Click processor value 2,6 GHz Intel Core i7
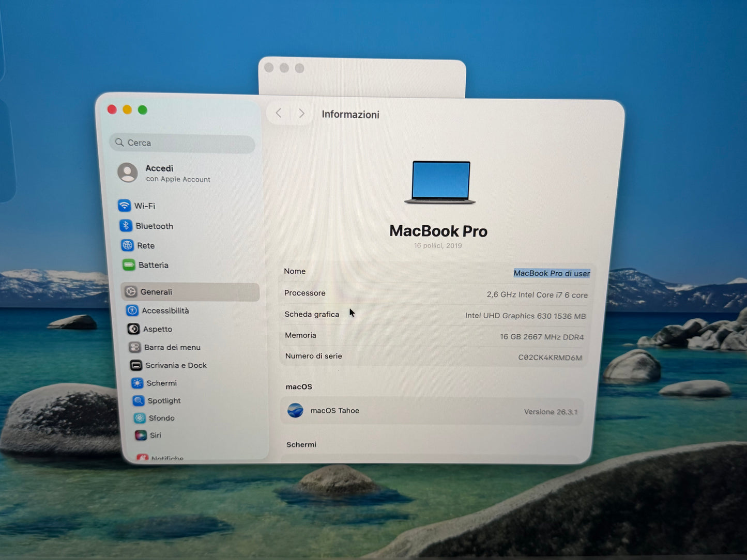This screenshot has width=747, height=560. click(537, 295)
